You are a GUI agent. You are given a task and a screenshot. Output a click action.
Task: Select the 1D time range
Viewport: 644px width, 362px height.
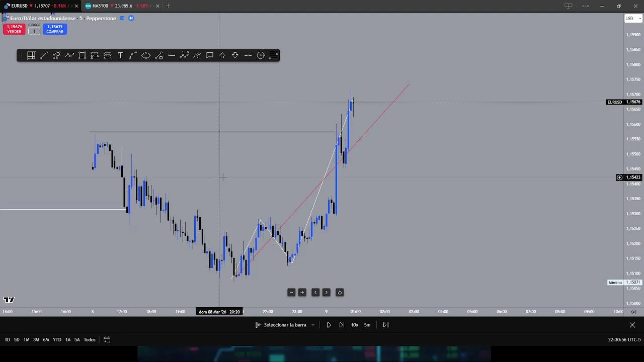8,340
